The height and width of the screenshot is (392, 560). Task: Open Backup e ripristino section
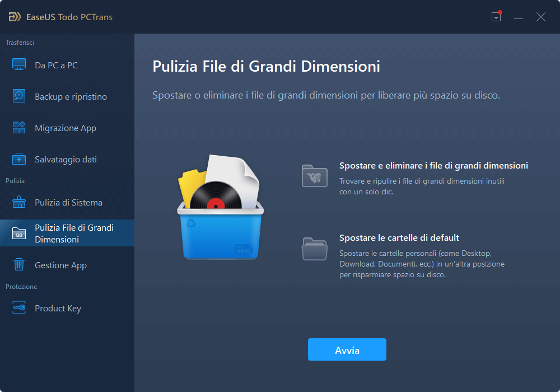click(67, 97)
